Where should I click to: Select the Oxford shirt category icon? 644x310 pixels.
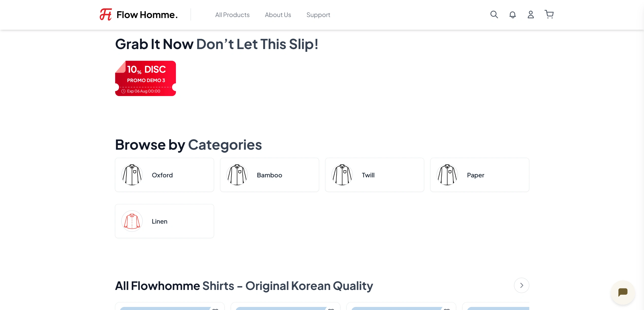coord(132,175)
